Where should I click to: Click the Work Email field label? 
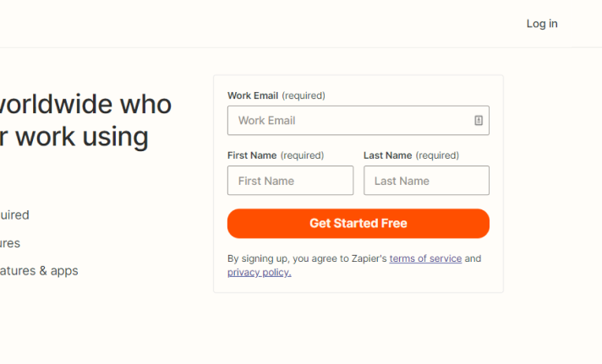(253, 95)
